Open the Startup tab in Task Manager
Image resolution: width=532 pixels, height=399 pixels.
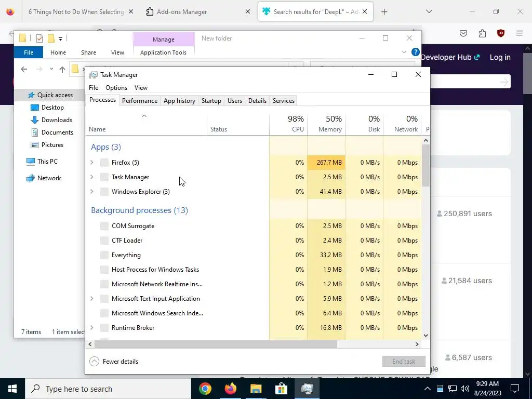211,101
